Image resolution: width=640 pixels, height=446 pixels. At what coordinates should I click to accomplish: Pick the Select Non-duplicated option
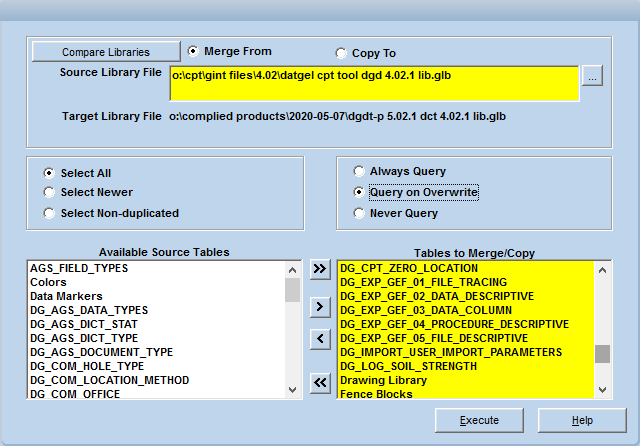pos(48,213)
